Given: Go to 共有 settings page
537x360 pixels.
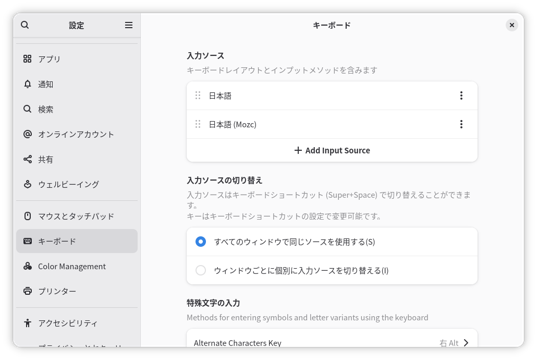Looking at the screenshot, I should pyautogui.click(x=77, y=159).
